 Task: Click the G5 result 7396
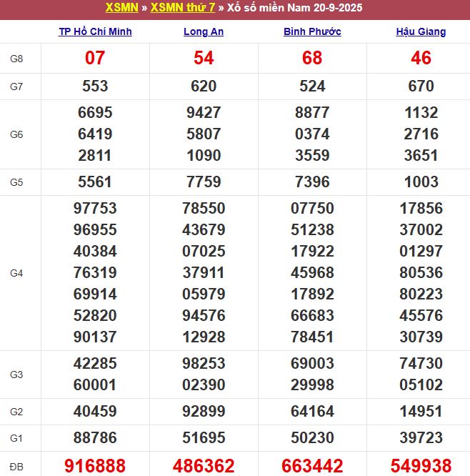[312, 182]
